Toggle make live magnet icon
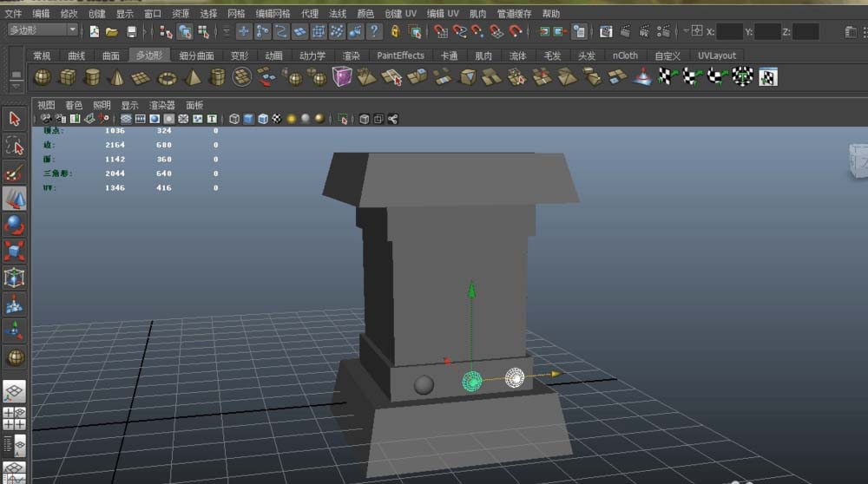The height and width of the screenshot is (484, 868). click(x=516, y=31)
